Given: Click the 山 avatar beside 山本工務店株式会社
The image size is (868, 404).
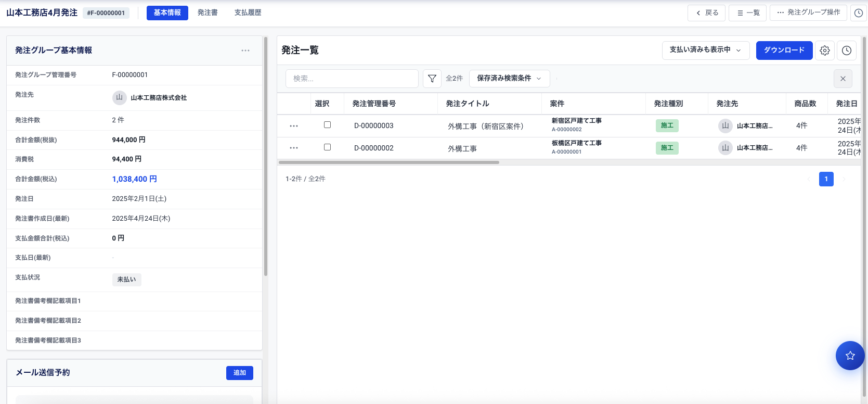Looking at the screenshot, I should click(x=120, y=97).
